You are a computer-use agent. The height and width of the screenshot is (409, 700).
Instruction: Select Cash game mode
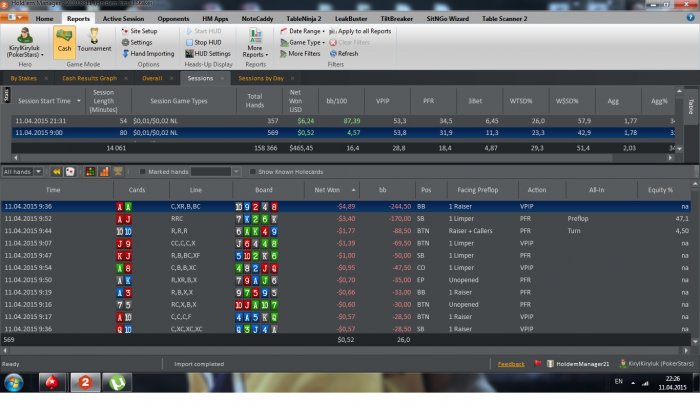64,42
